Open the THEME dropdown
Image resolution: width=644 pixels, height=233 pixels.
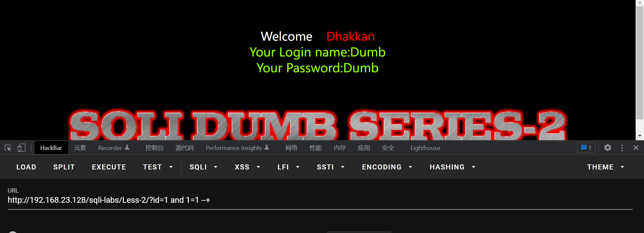pos(606,167)
